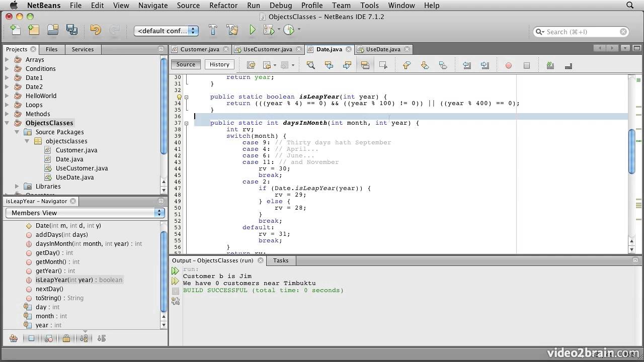
Task: Toggle Sort by Name in Navigator
Action: [x=84, y=338]
